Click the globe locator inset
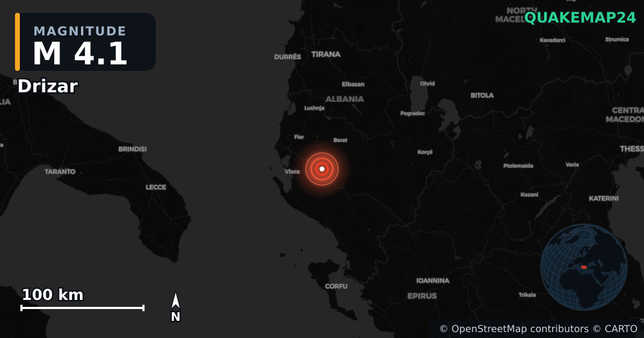 (x=584, y=267)
